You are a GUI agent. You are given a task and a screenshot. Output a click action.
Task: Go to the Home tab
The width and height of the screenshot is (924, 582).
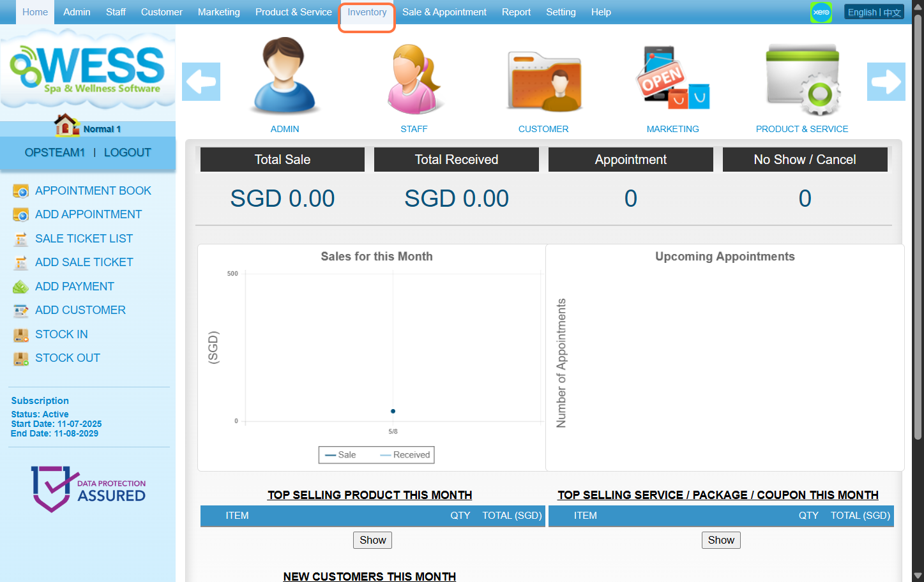point(35,12)
